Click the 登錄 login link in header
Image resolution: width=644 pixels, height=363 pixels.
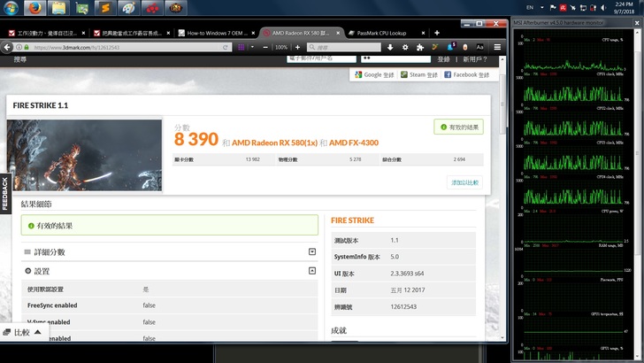tap(443, 59)
